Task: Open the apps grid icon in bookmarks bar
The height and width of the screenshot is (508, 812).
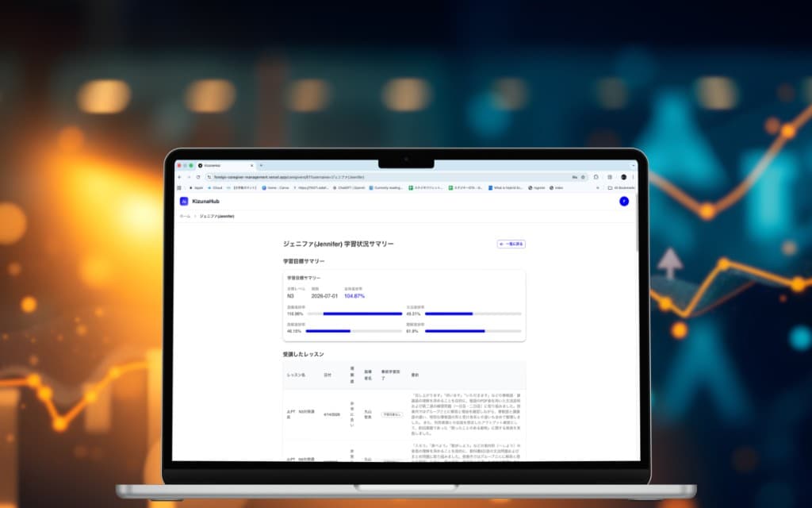Action: click(179, 187)
